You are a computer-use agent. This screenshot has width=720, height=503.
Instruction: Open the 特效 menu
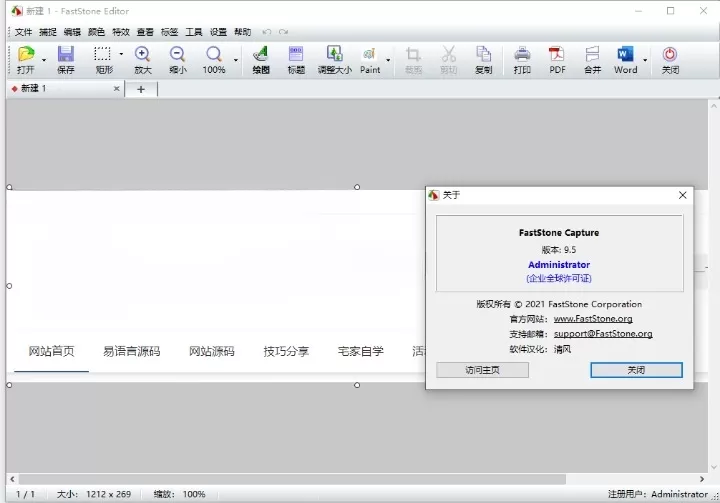coord(121,32)
